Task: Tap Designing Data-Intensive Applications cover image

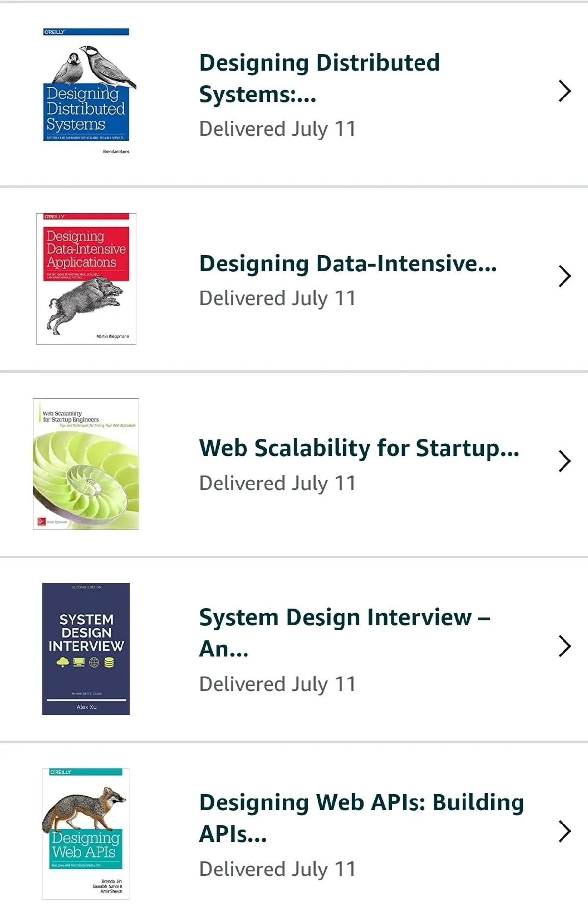Action: [x=86, y=279]
